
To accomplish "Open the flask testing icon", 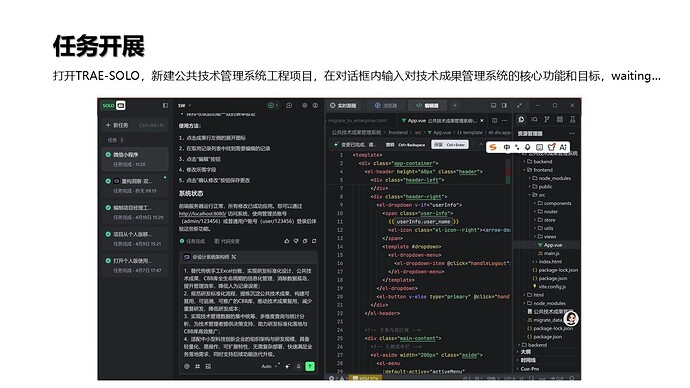I will tap(573, 119).
